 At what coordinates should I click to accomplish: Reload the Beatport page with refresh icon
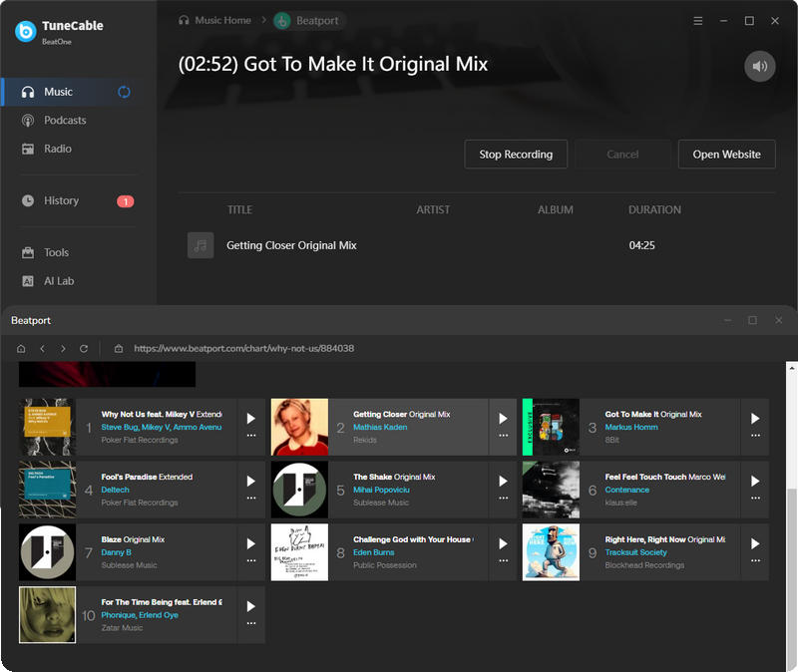(x=84, y=349)
